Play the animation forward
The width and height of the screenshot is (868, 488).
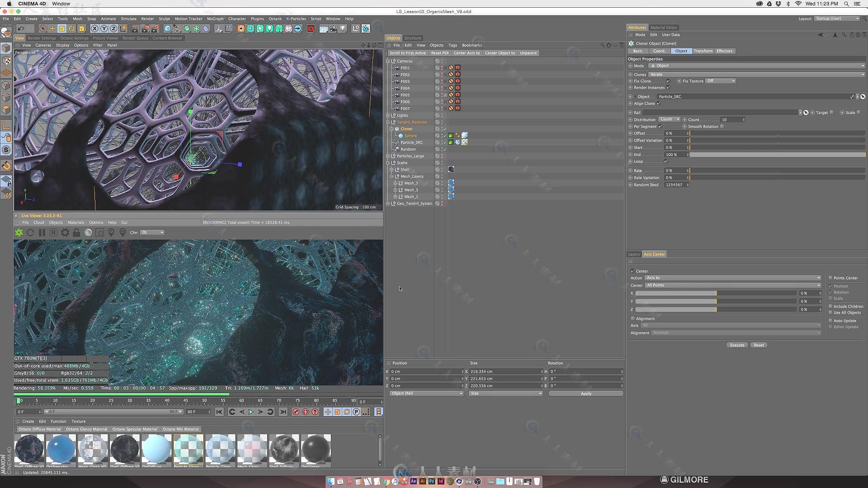tap(251, 412)
